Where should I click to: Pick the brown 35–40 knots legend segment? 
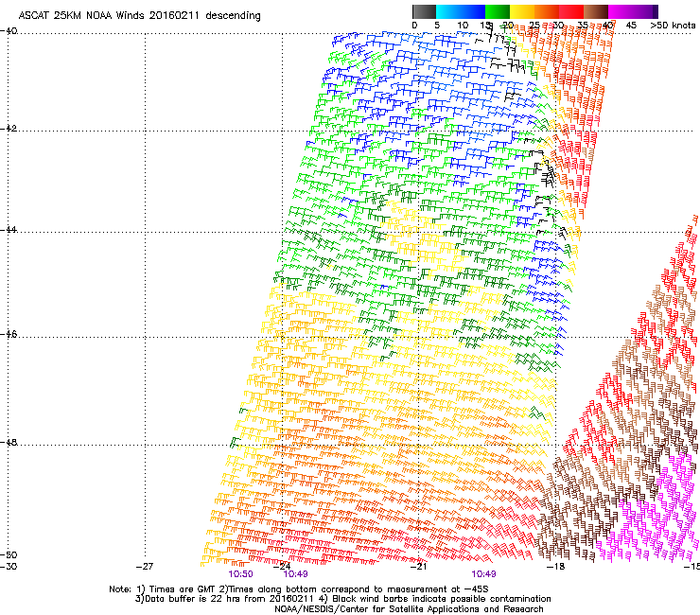(596, 11)
